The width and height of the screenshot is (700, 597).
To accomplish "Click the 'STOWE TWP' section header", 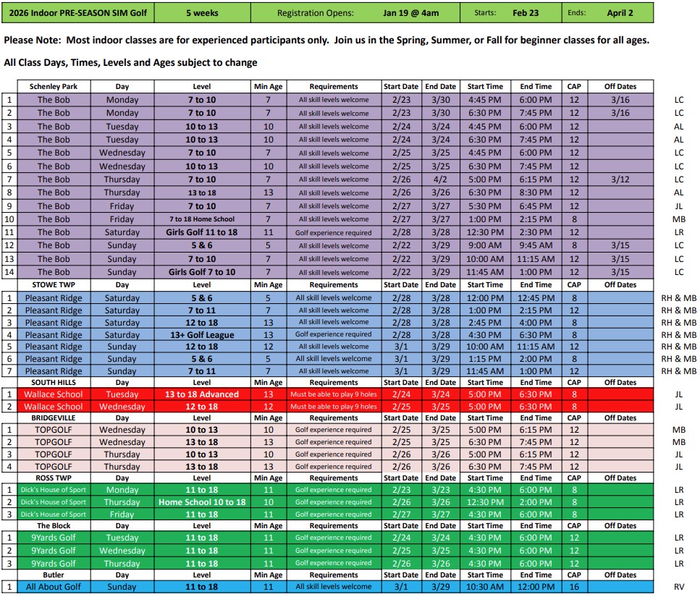I will tap(54, 285).
